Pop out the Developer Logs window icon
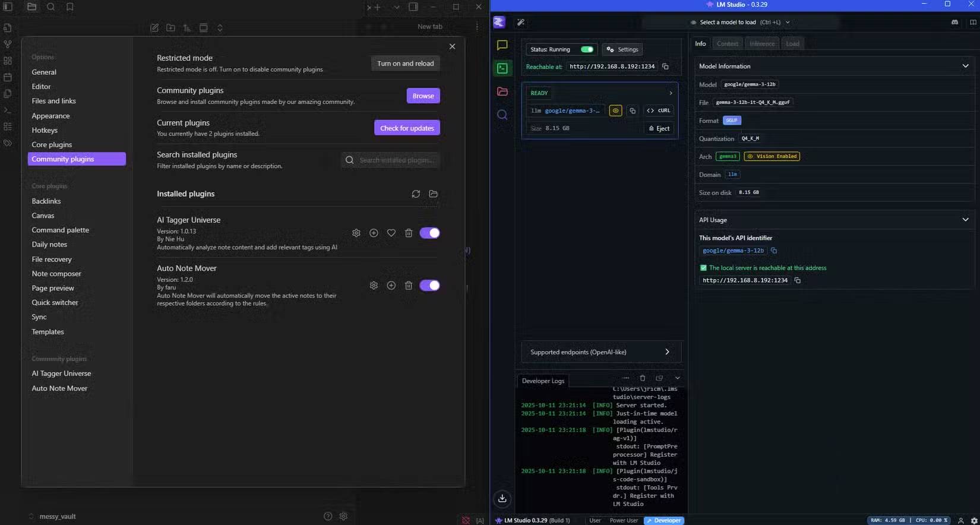 pos(659,378)
